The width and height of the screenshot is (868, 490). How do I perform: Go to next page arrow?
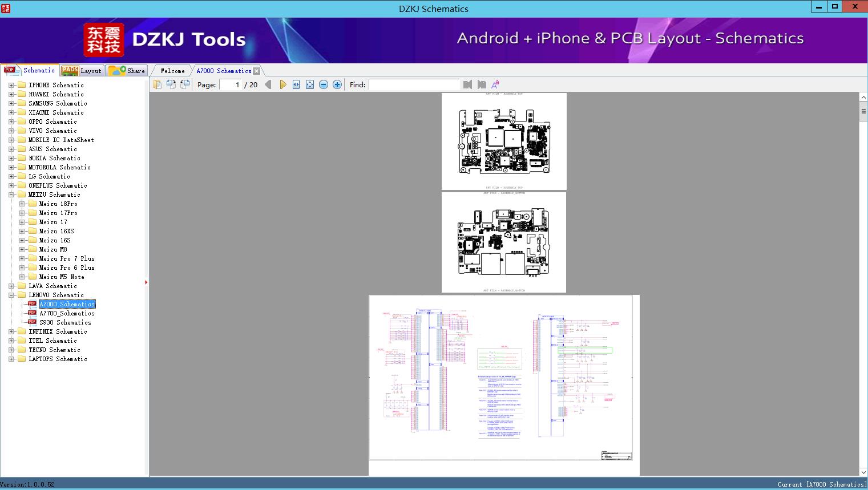pos(282,84)
